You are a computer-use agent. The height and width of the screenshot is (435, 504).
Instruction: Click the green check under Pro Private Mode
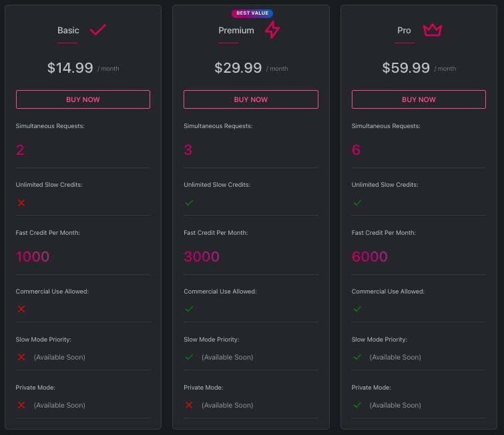(x=357, y=405)
